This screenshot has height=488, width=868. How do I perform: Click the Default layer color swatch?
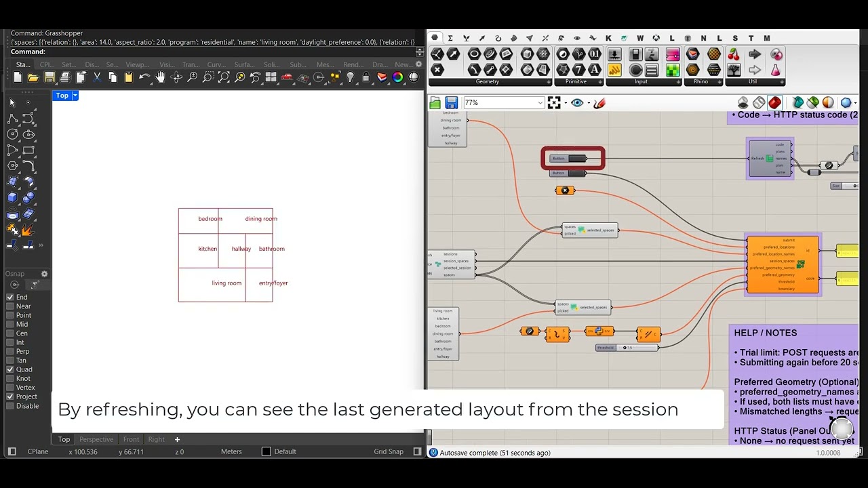pos(266,451)
